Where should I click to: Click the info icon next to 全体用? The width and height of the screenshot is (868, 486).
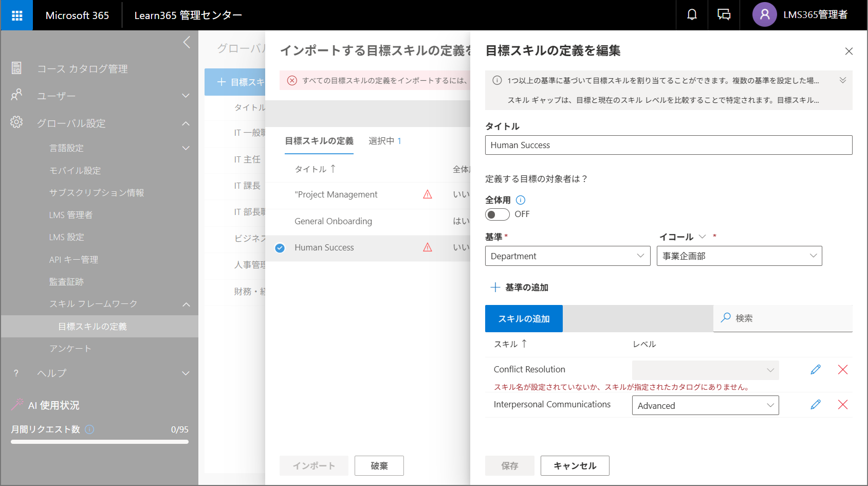521,200
